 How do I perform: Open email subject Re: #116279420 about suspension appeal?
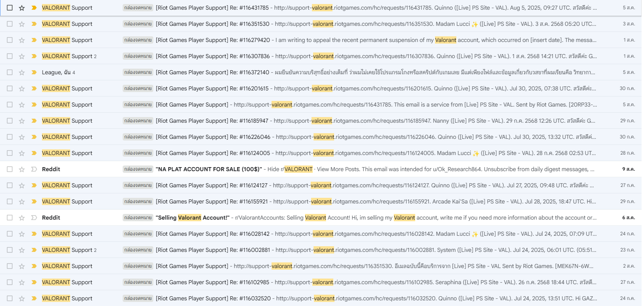pyautogui.click(x=213, y=40)
